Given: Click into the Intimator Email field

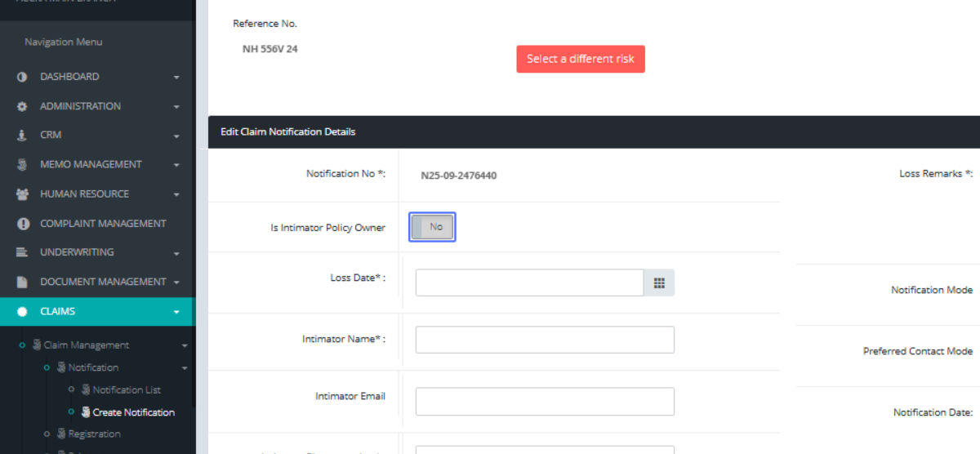Looking at the screenshot, I should [x=545, y=401].
